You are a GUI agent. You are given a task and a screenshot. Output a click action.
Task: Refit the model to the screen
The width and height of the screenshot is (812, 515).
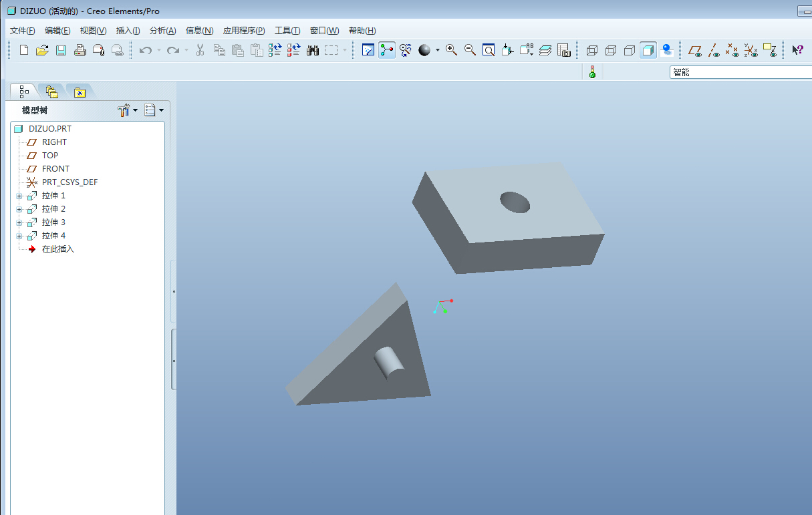pyautogui.click(x=489, y=50)
